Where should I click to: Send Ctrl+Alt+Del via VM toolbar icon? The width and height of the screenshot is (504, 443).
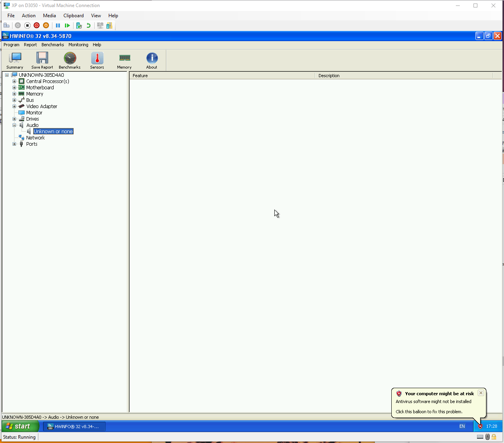point(7,25)
